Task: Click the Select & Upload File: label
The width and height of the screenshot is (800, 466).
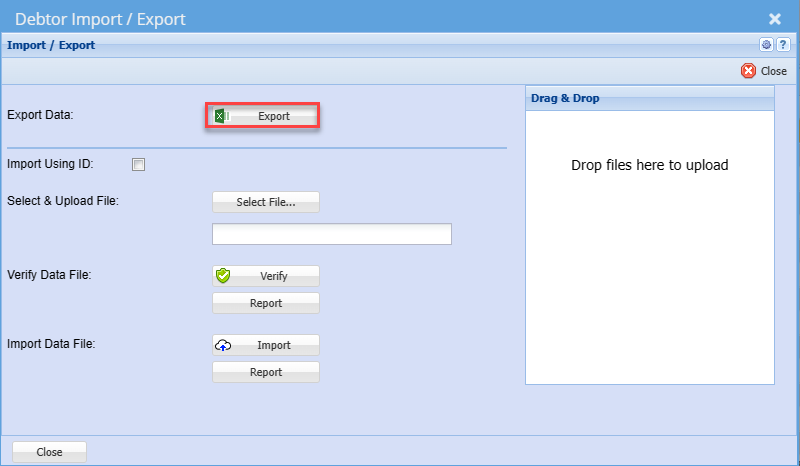Action: [63, 201]
